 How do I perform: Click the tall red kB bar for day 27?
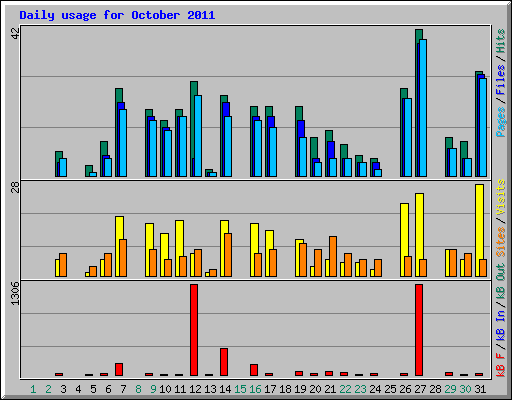point(419,330)
